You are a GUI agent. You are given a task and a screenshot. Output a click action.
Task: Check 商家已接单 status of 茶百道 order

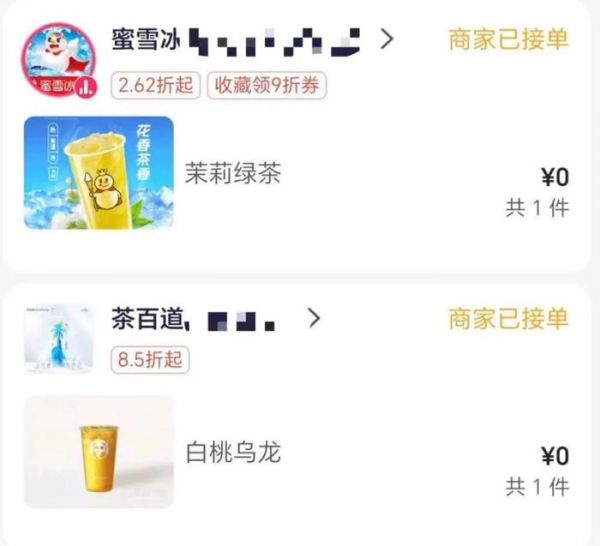(x=509, y=318)
